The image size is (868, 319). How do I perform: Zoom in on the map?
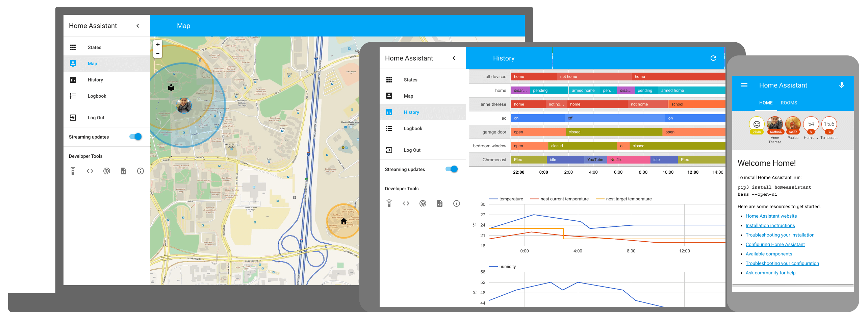click(157, 44)
